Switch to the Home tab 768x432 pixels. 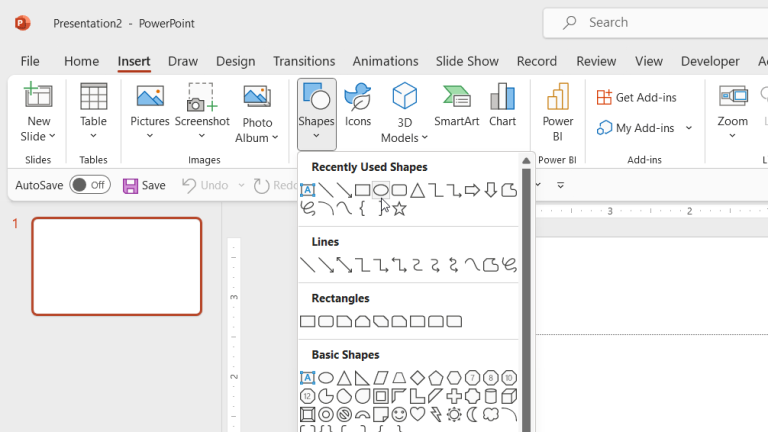[x=81, y=61]
